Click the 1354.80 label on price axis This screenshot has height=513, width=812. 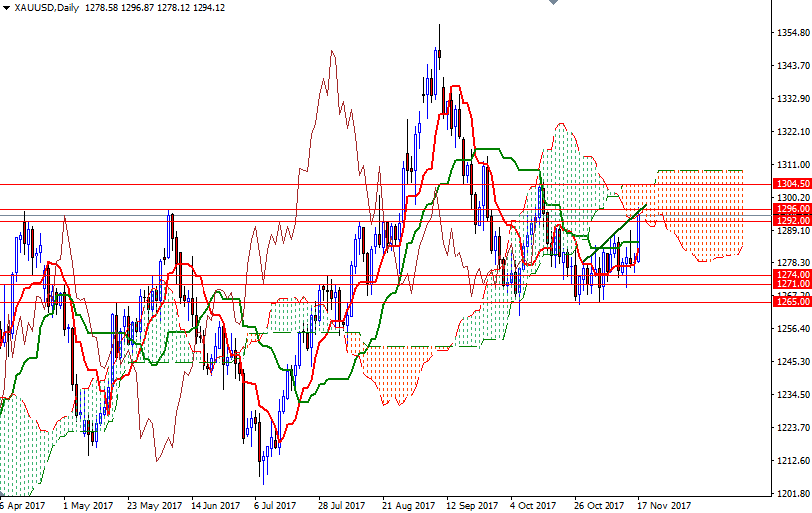tap(792, 33)
